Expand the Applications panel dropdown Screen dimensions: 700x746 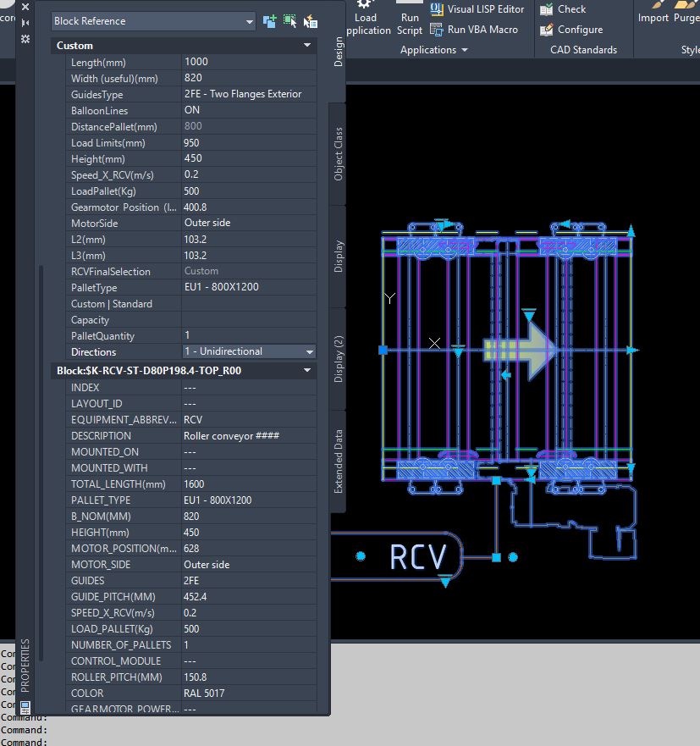[x=464, y=51]
